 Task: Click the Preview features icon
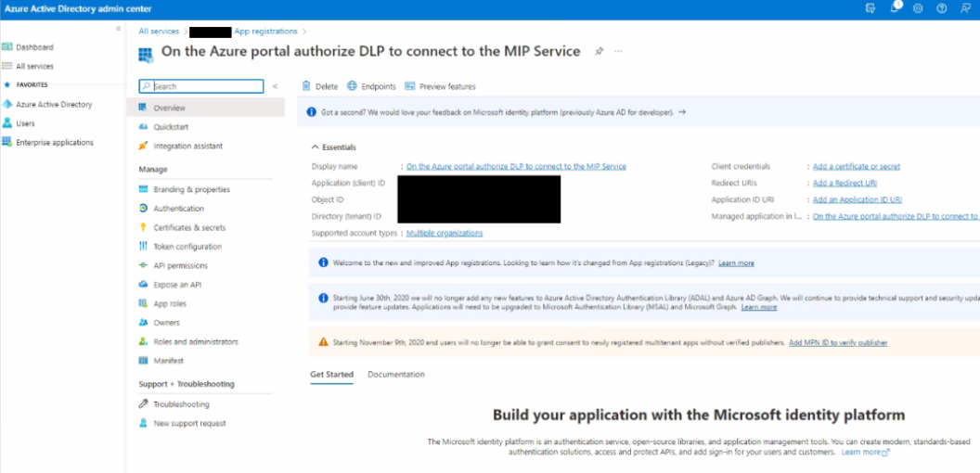[410, 86]
